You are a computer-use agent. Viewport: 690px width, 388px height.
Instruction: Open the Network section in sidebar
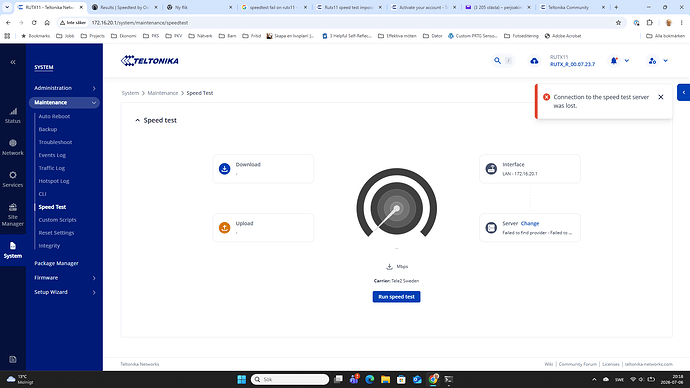click(13, 147)
